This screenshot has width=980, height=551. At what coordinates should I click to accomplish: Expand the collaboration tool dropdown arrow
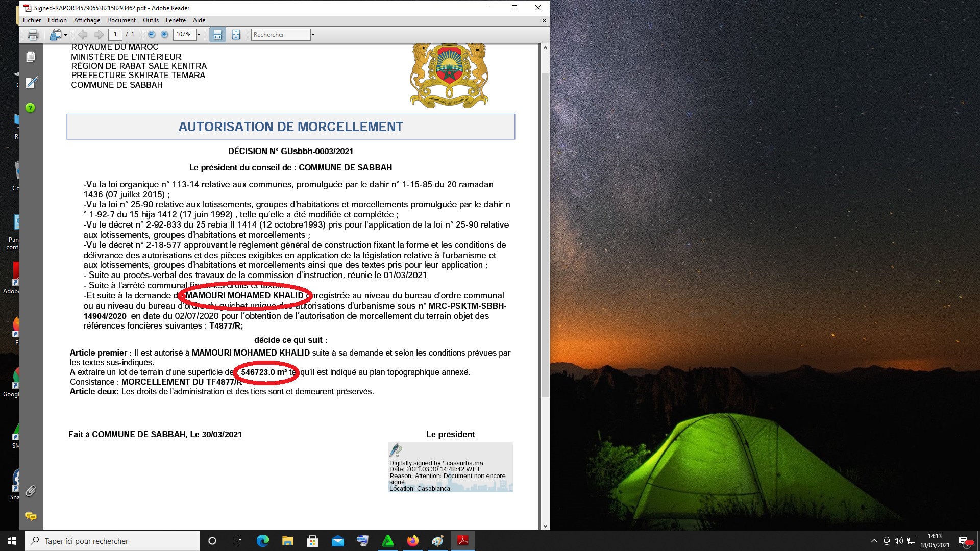(x=65, y=35)
